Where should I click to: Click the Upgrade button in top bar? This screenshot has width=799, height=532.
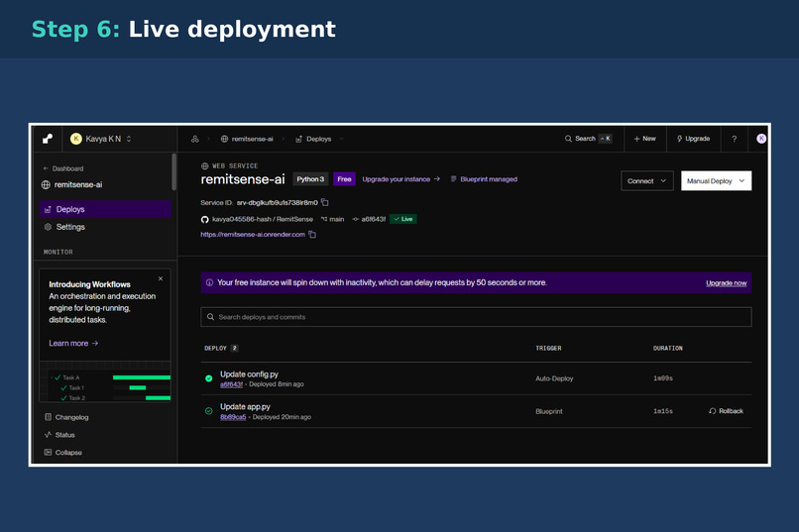693,139
